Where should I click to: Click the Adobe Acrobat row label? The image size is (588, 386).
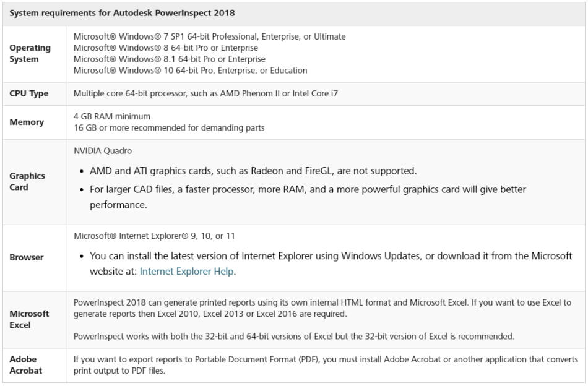pos(26,365)
